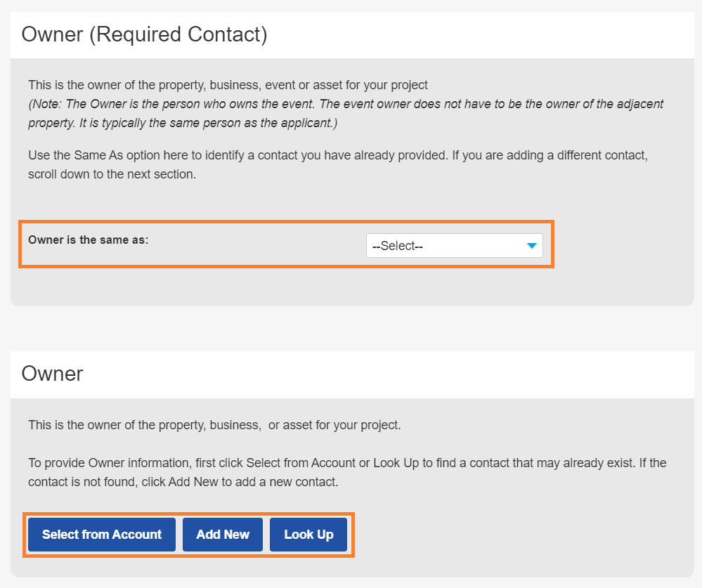The image size is (702, 588).
Task: Click the empty space right of Look Up
Action: pyautogui.click(x=492, y=535)
